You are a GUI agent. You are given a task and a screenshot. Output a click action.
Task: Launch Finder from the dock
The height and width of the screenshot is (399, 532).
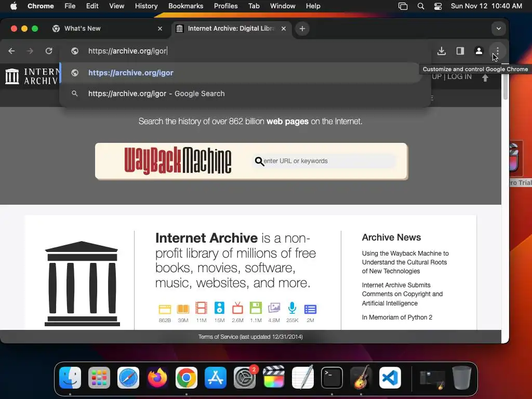point(70,378)
